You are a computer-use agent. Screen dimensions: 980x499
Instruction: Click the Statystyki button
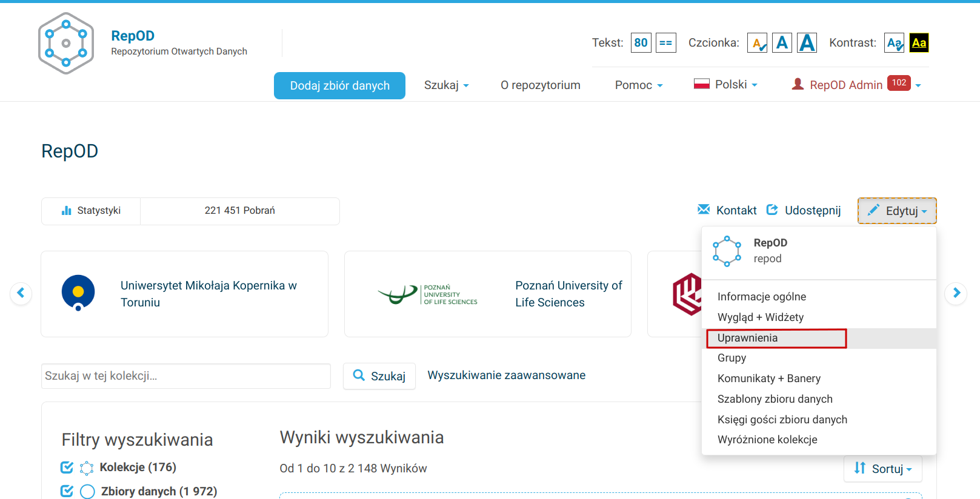pos(91,211)
